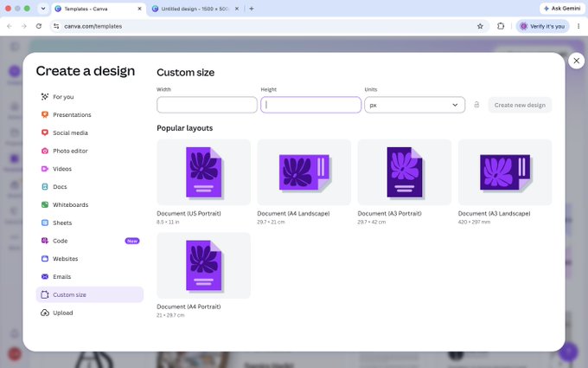Open a new browser tab
588x368 pixels.
(252, 9)
